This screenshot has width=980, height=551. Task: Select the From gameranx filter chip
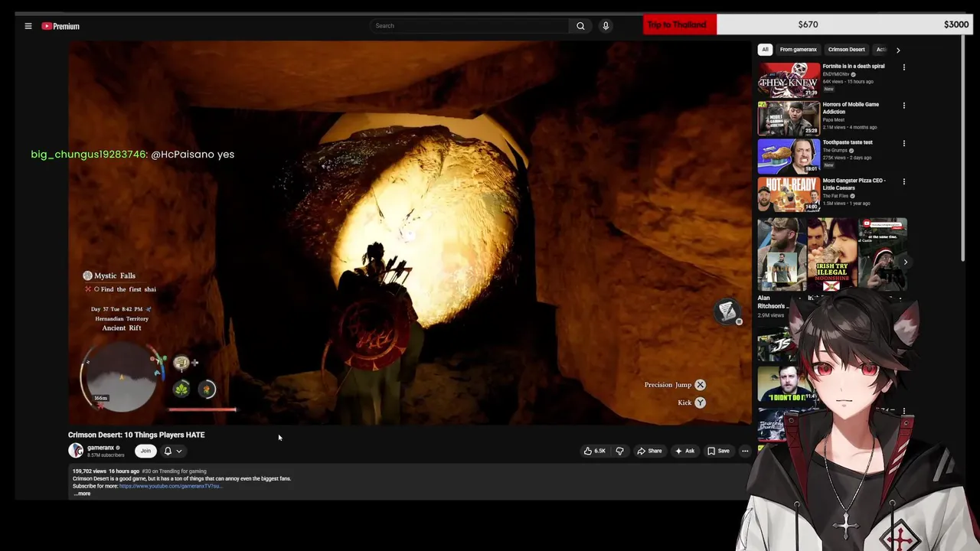click(798, 50)
